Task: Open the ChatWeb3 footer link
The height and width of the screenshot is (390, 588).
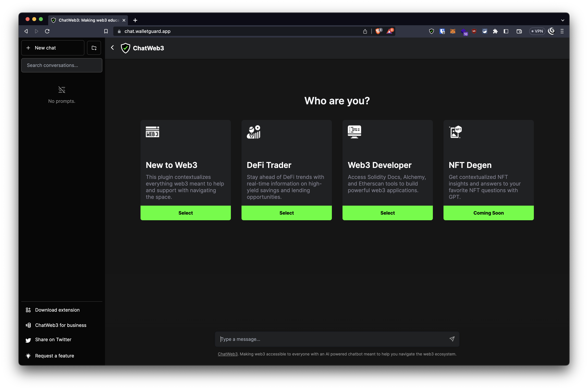Action: pyautogui.click(x=228, y=354)
